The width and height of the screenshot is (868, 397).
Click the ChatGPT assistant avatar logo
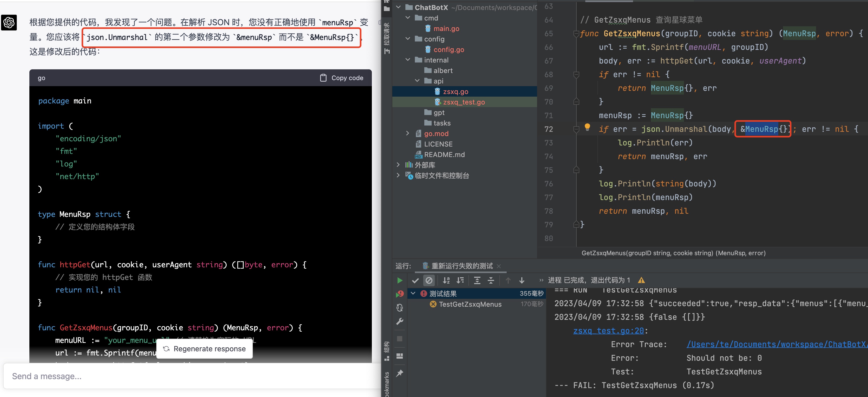click(x=9, y=22)
